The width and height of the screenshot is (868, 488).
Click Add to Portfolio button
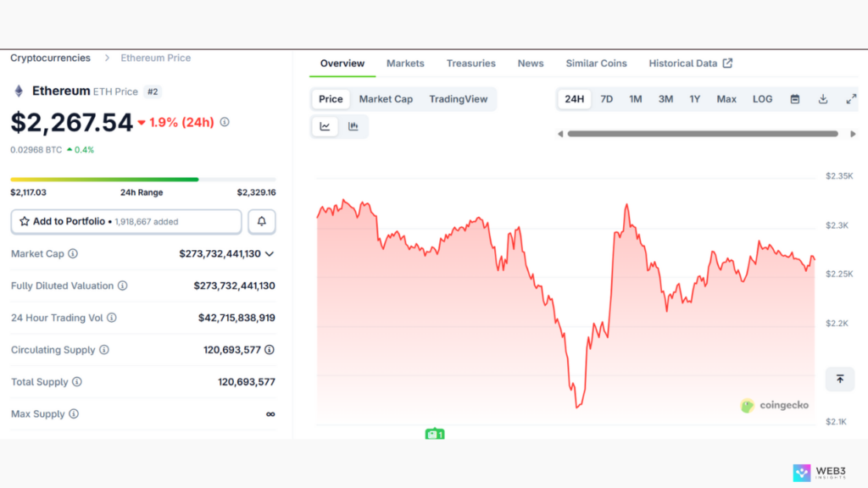126,221
